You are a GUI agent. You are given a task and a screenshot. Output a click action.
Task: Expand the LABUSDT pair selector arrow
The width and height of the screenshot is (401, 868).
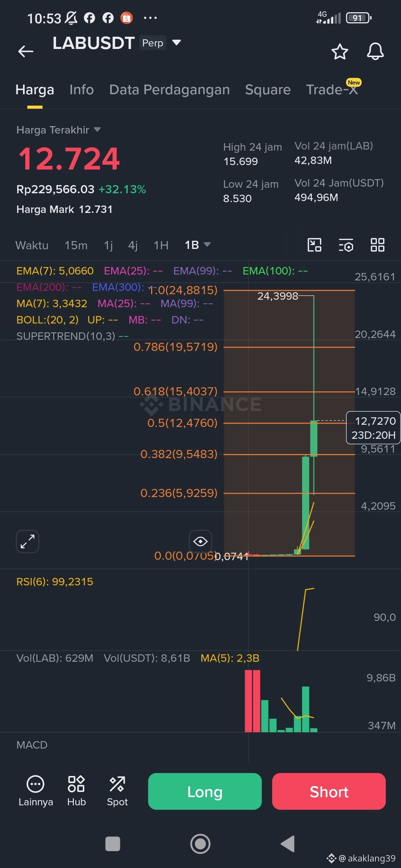point(177,42)
